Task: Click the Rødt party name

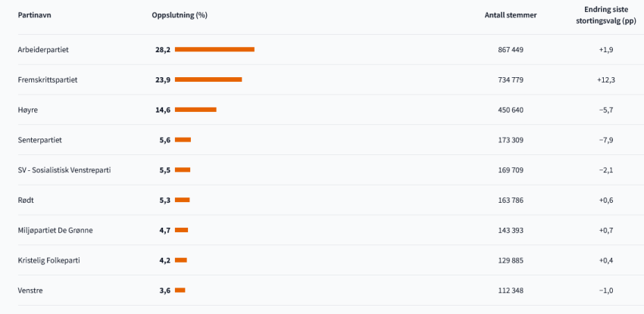Action: [26, 200]
